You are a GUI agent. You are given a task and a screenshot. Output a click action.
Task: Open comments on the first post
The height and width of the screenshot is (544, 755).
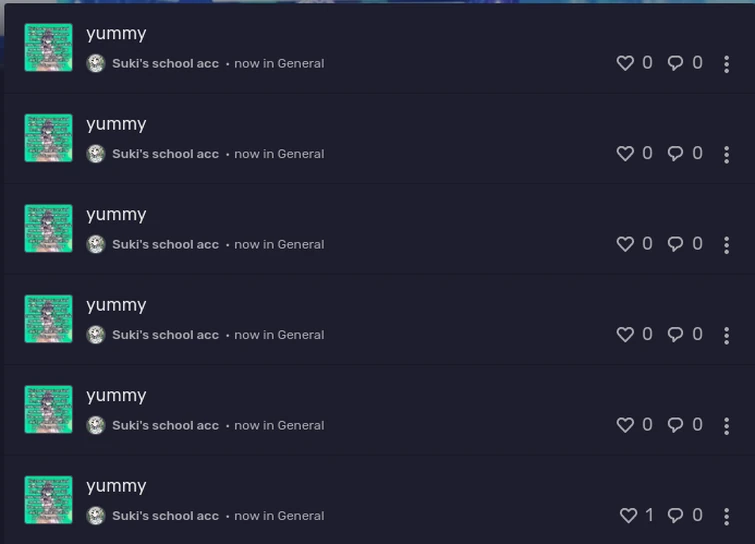click(676, 63)
